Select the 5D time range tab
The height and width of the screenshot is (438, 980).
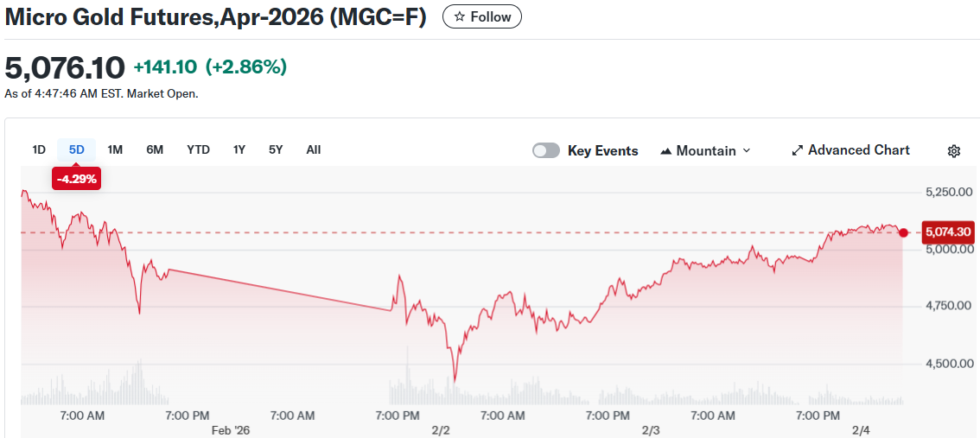[77, 149]
